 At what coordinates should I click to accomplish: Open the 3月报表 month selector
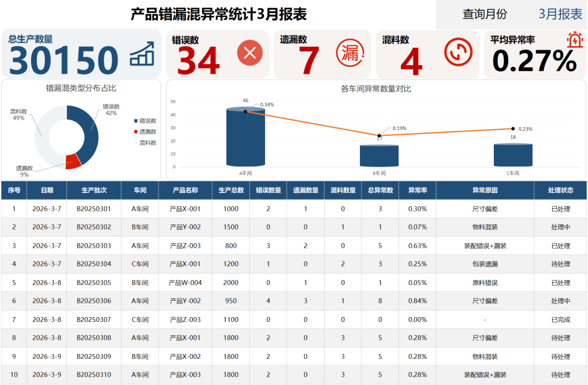(x=560, y=14)
